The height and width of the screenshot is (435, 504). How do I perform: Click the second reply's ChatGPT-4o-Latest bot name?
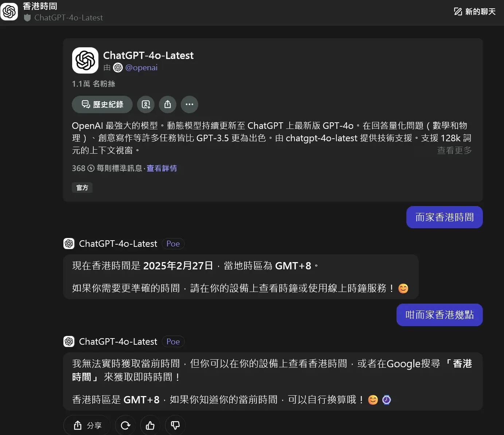118,341
